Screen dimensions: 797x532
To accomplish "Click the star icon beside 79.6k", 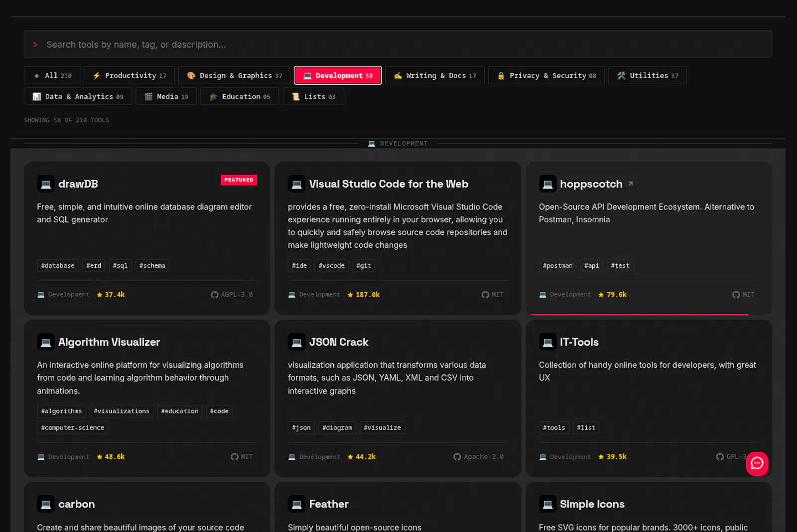I will point(601,295).
